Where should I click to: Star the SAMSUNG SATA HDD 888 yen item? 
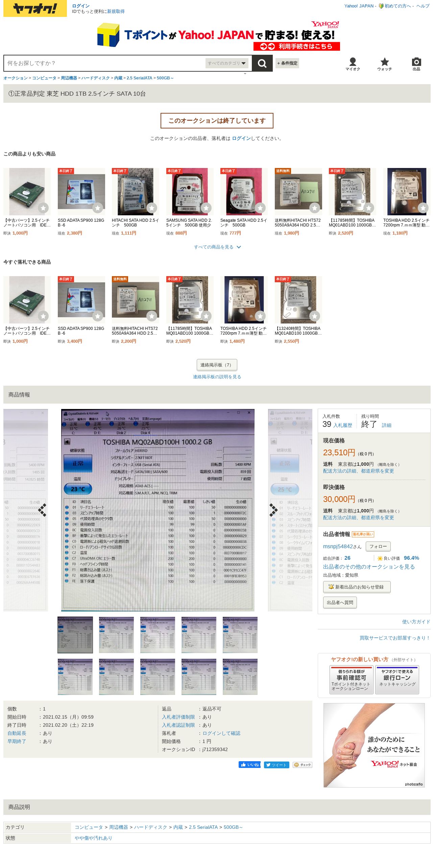tap(206, 208)
